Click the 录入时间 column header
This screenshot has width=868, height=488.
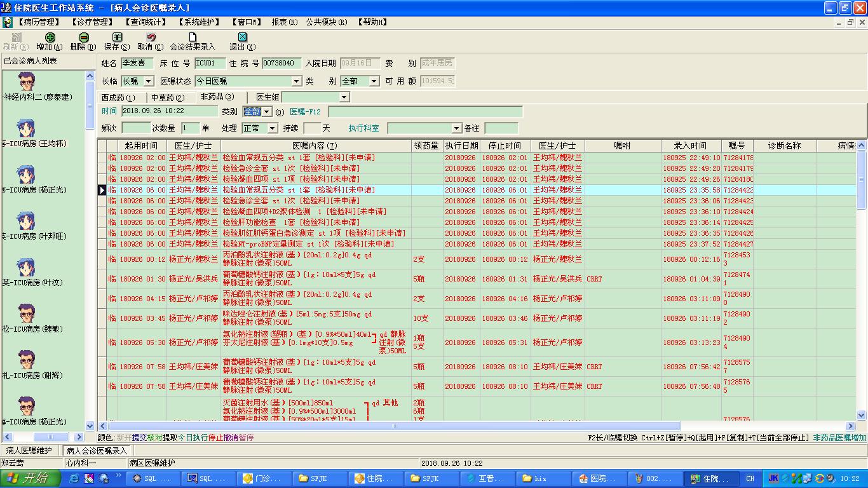[x=691, y=146]
